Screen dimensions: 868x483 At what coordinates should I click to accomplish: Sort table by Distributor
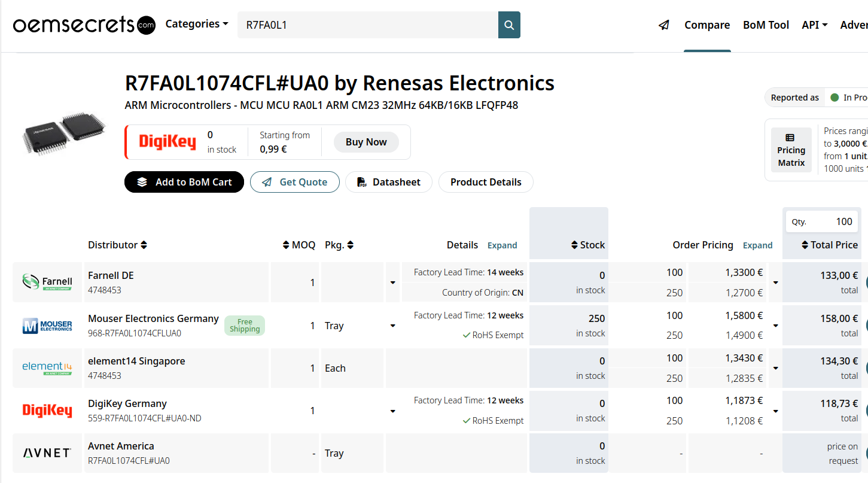coord(117,245)
